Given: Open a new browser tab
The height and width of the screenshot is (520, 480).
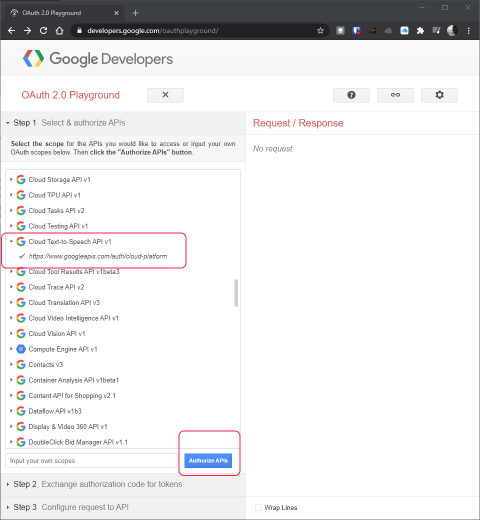Looking at the screenshot, I should coord(135,13).
